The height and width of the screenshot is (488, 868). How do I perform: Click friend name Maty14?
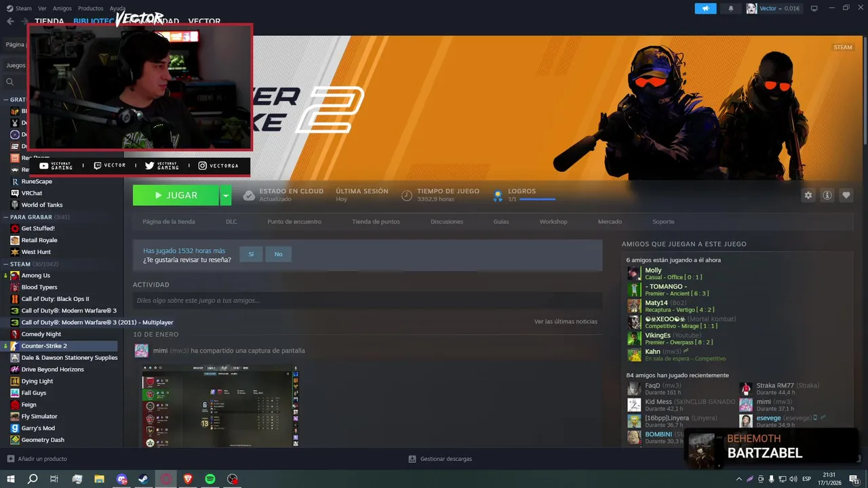(656, 302)
